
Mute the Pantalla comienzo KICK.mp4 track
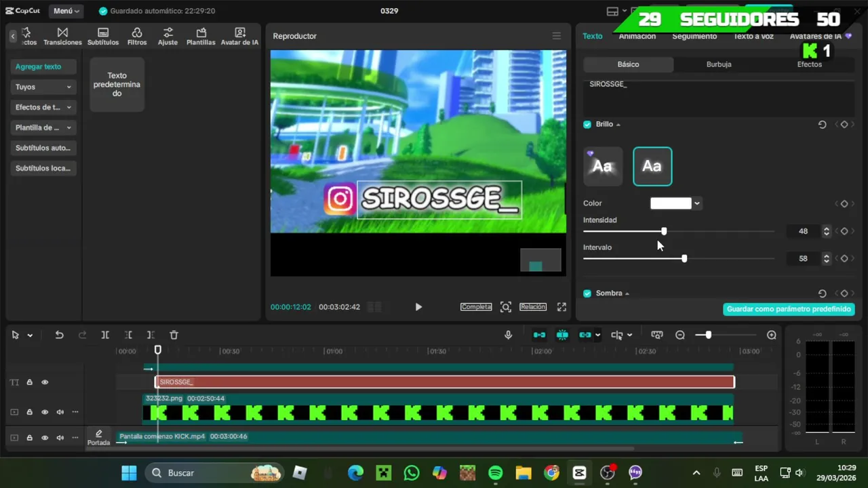tap(60, 438)
